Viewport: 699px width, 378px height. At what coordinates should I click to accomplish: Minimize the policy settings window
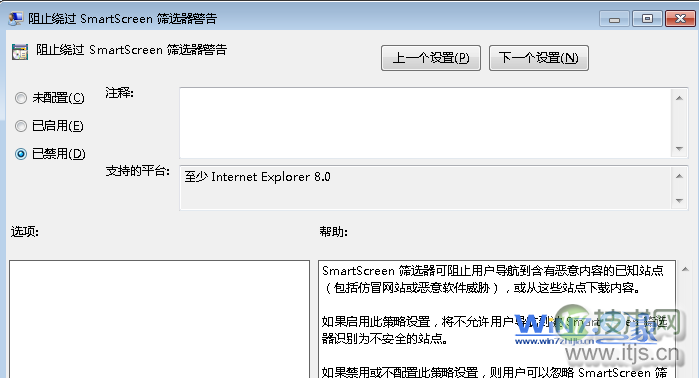[x=615, y=19]
